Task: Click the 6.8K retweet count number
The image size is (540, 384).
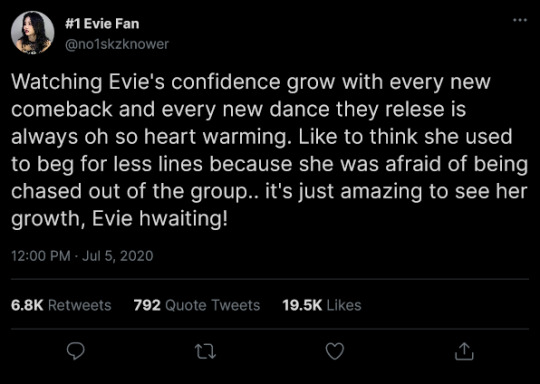Action: click(27, 305)
